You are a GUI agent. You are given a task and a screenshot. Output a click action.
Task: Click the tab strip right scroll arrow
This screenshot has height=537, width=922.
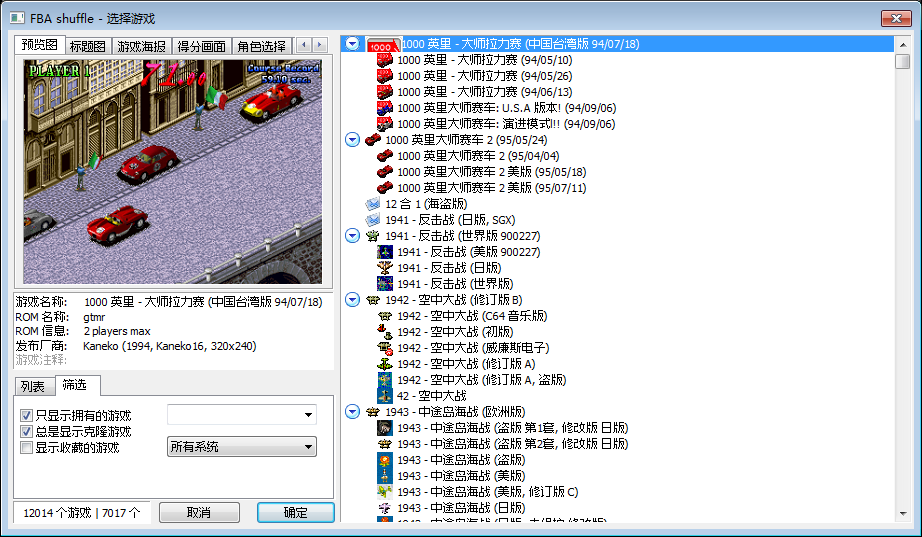click(320, 45)
